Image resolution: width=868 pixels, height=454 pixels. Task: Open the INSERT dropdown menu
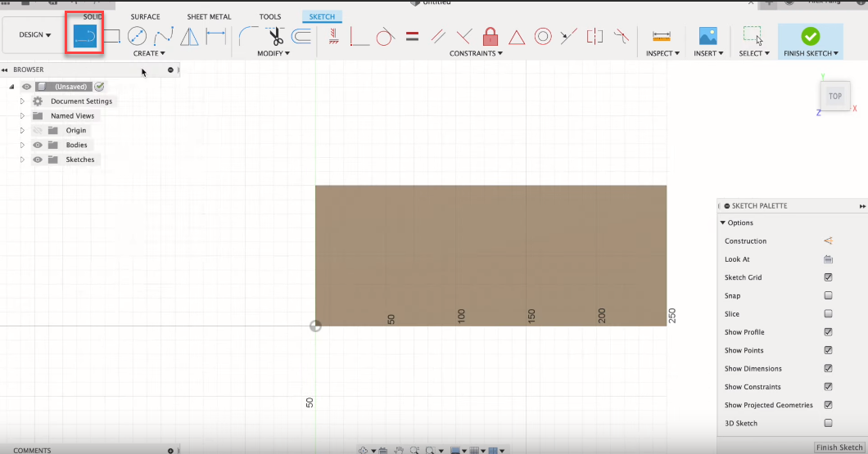coord(708,54)
